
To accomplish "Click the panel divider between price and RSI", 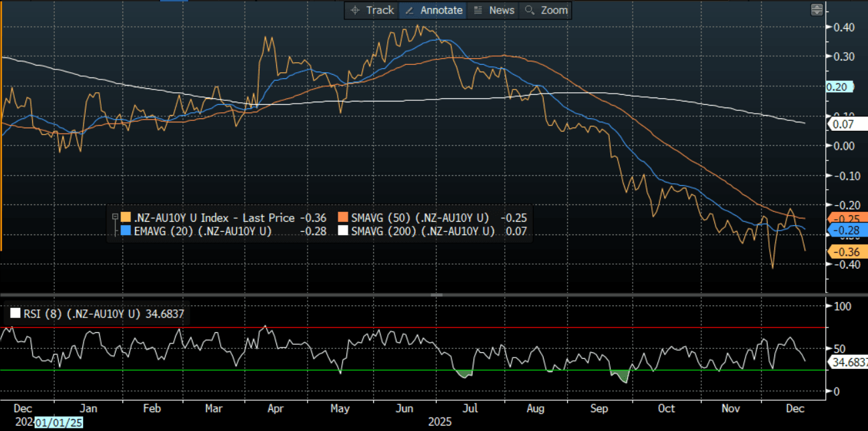I will [x=436, y=295].
